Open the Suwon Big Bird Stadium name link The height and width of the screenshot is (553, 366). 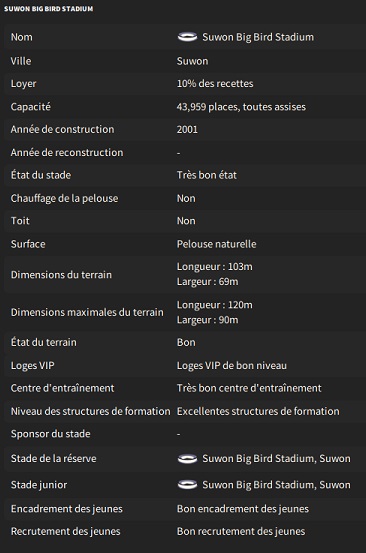pos(258,37)
